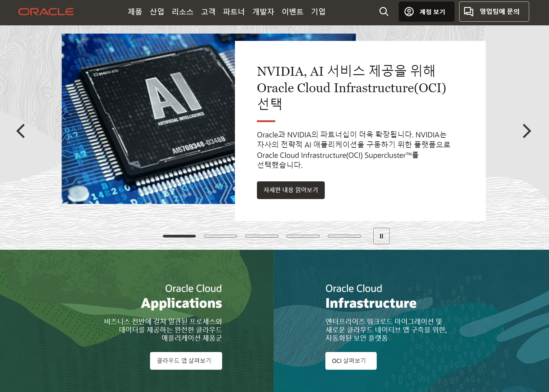Select the third carousel slide indicator

pos(262,236)
